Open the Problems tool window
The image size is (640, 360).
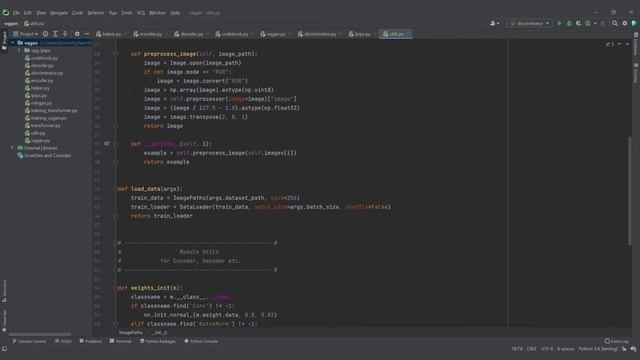[91, 341]
